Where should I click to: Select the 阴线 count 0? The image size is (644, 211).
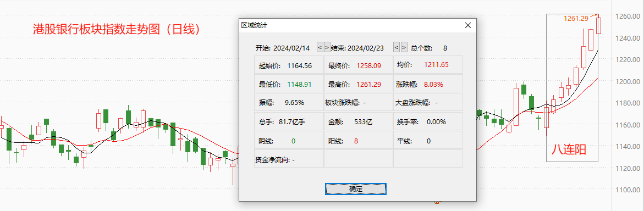click(293, 141)
